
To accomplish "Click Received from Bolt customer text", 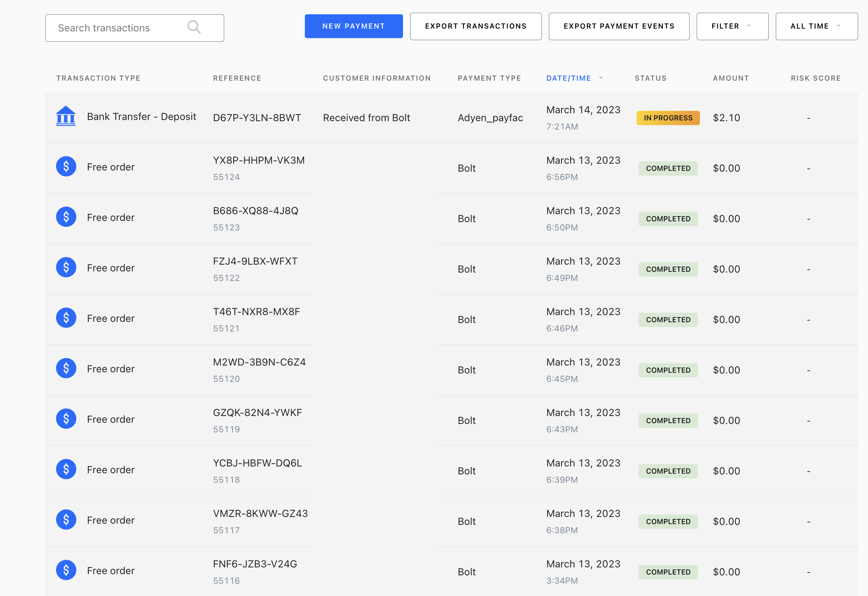I will (x=366, y=118).
